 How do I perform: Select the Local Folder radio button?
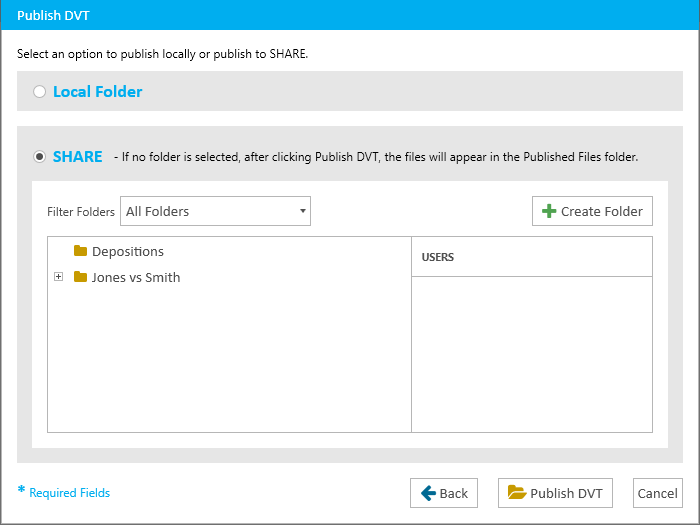point(39,92)
